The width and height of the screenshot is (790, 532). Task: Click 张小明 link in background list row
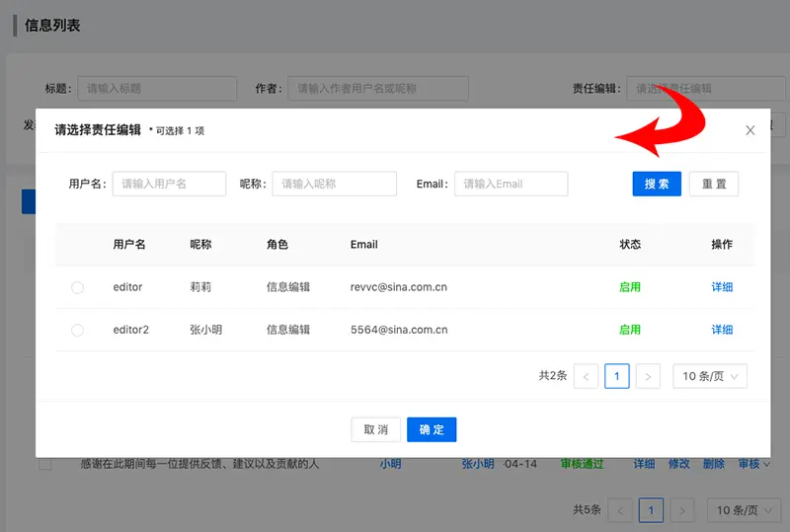(478, 464)
